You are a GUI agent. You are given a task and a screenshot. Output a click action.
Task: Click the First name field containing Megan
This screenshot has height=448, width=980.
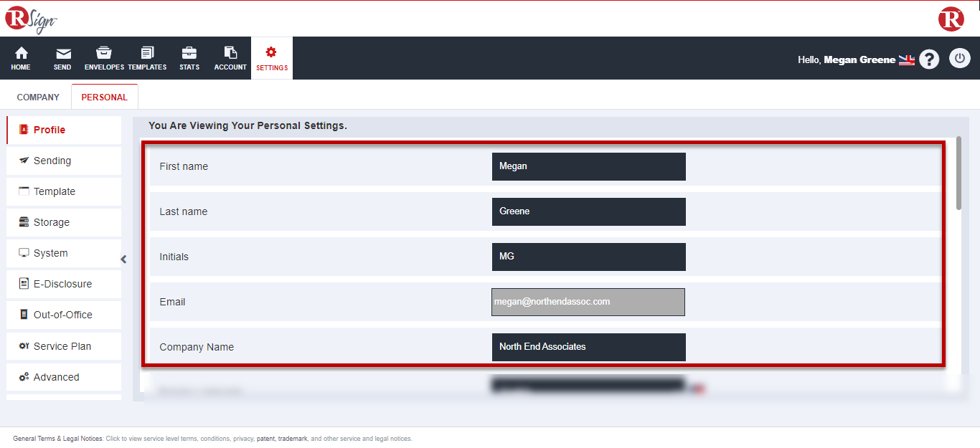tap(588, 166)
